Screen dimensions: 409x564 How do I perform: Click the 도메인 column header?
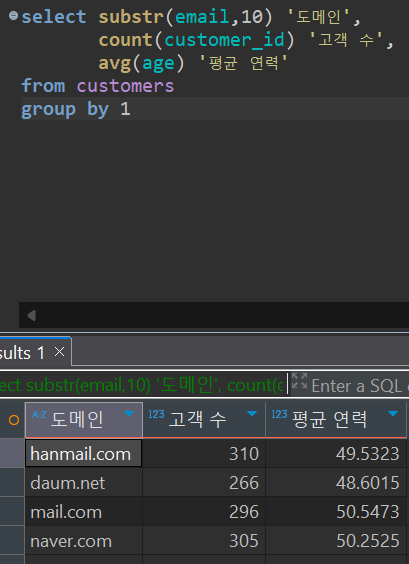(x=84, y=420)
